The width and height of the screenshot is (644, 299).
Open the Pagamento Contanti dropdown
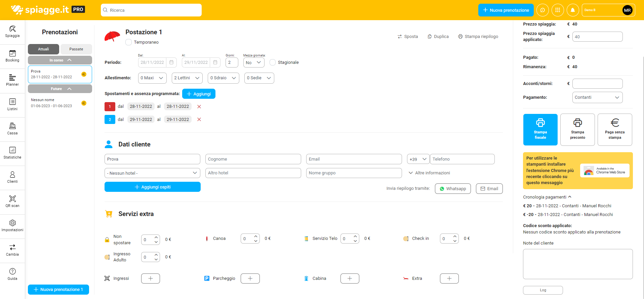coord(597,97)
